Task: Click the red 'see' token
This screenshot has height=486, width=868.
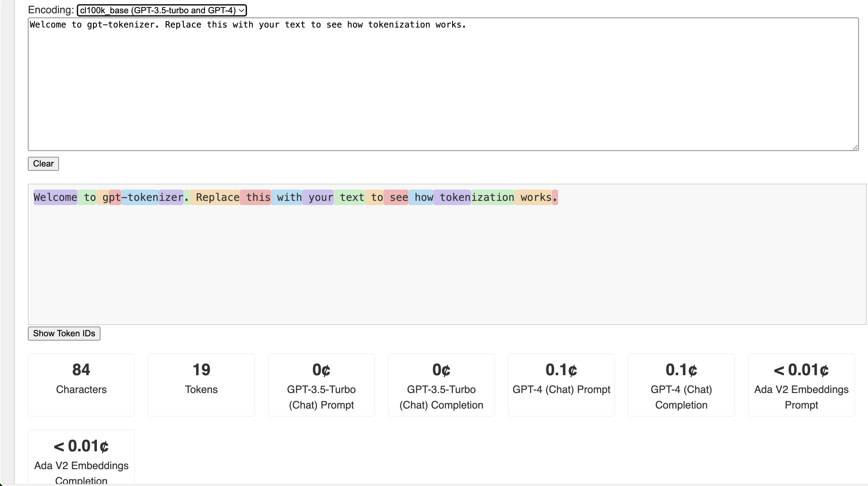Action: click(x=396, y=197)
